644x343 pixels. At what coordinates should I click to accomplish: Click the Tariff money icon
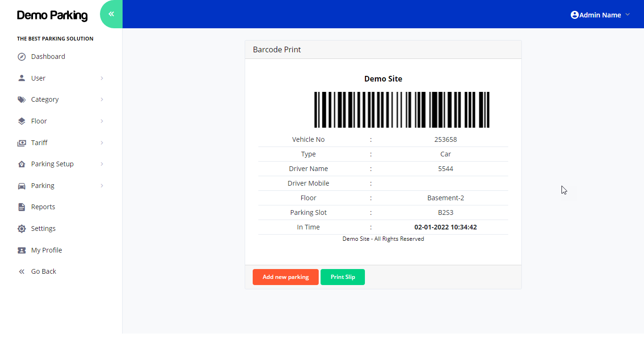coord(21,143)
